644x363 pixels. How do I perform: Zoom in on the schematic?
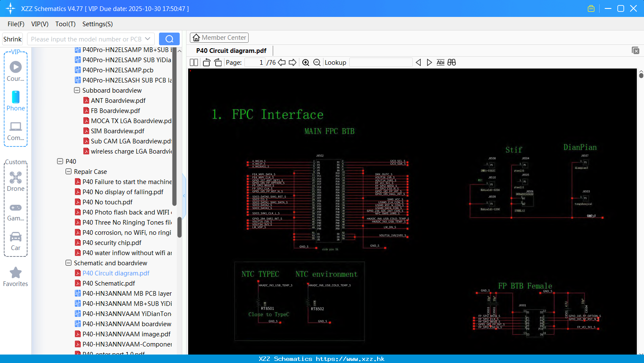point(306,63)
